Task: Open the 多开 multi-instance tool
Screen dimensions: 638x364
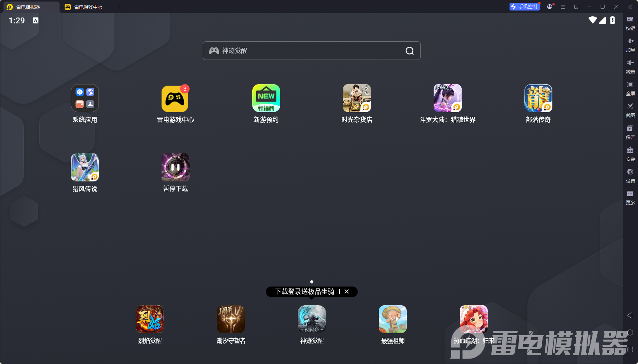Action: [630, 132]
